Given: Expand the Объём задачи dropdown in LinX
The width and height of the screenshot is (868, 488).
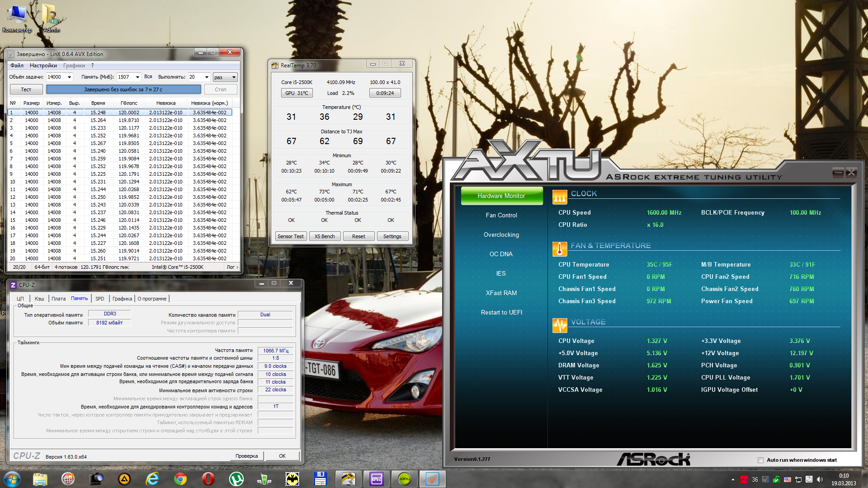Looking at the screenshot, I should pos(69,77).
